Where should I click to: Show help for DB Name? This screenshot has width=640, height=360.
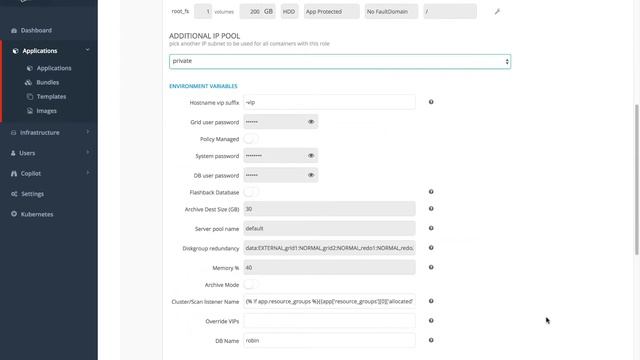pyautogui.click(x=431, y=340)
